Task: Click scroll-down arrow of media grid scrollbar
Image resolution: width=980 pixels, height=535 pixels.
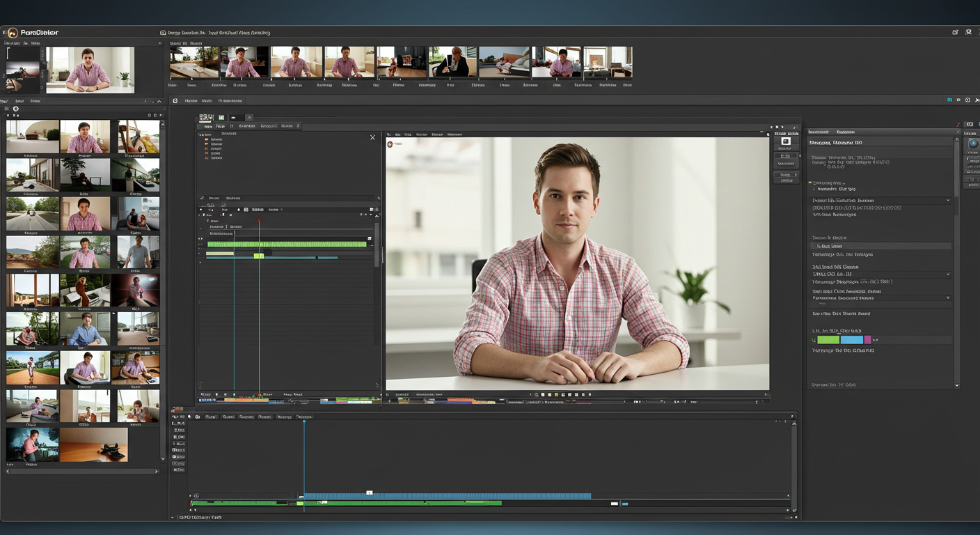Action: pyautogui.click(x=163, y=459)
